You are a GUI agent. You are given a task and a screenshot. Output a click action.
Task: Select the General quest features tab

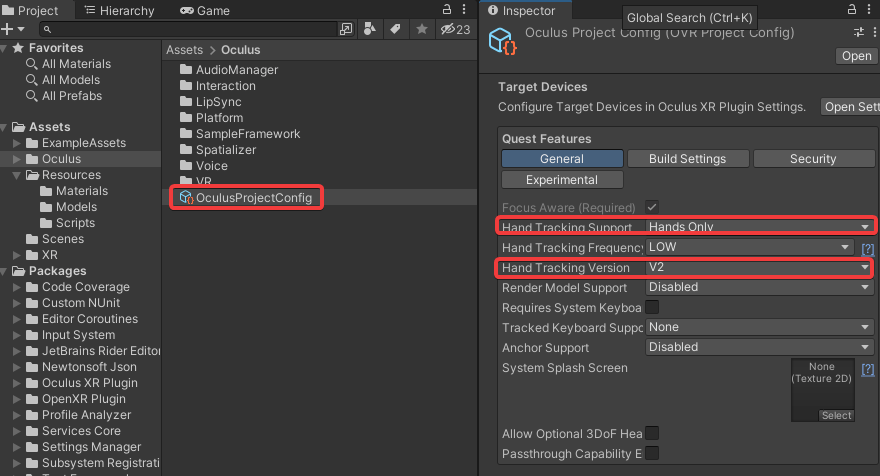pos(562,159)
